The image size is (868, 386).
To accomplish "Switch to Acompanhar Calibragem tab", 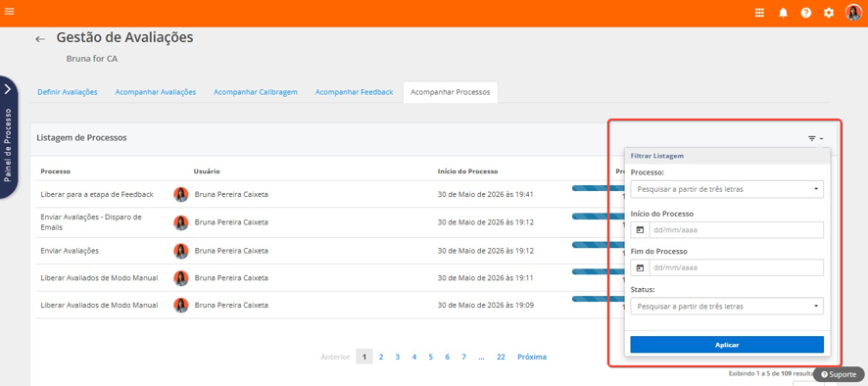I will pyautogui.click(x=256, y=92).
